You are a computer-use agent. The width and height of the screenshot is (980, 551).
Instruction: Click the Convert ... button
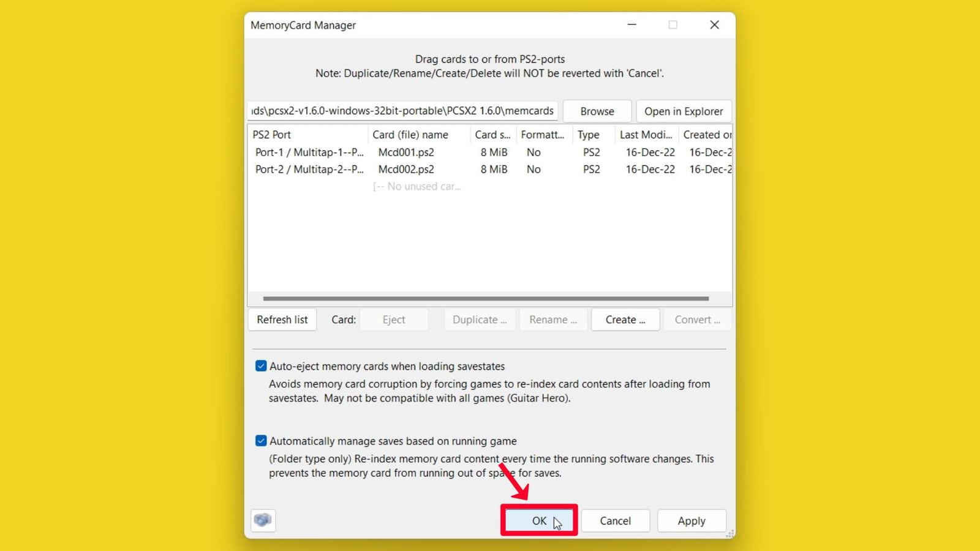[697, 320]
